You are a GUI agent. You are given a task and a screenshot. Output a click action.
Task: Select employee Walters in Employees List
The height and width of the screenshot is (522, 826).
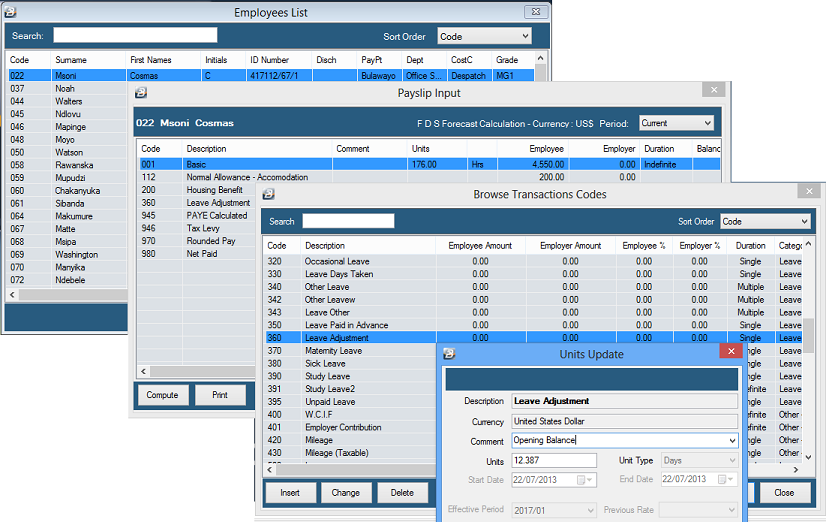pyautogui.click(x=67, y=101)
